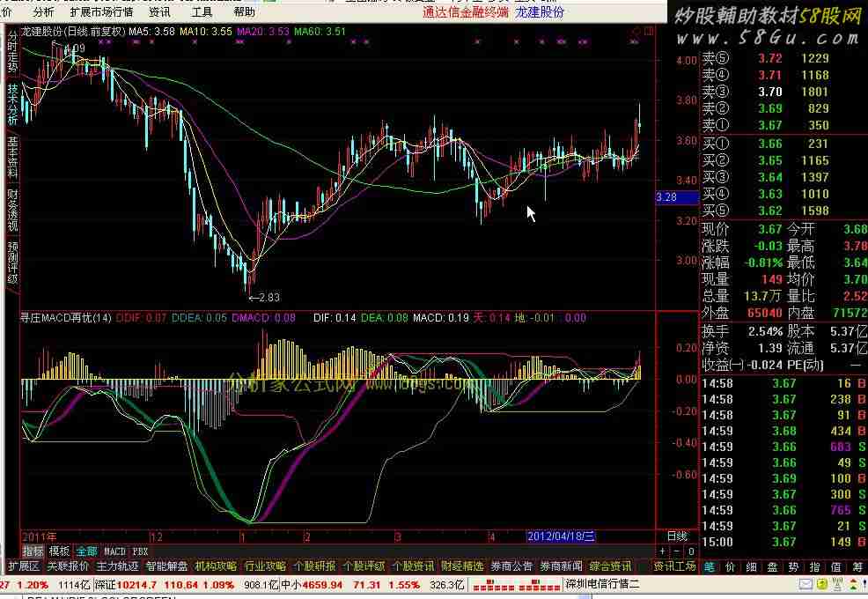The image size is (868, 599).
Task: Select the 值 tab in right panel
Action: click(835, 567)
